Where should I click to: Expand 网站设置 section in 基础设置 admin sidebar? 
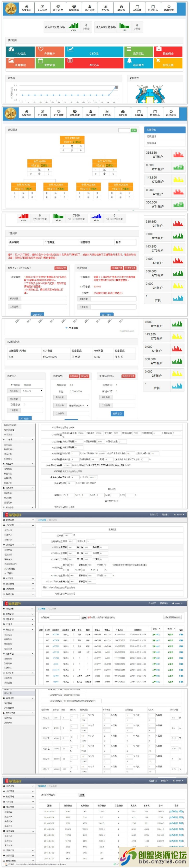pyautogui.click(x=19, y=520)
